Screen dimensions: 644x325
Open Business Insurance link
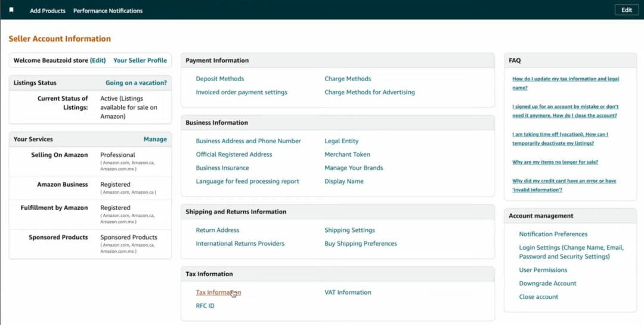coord(222,168)
